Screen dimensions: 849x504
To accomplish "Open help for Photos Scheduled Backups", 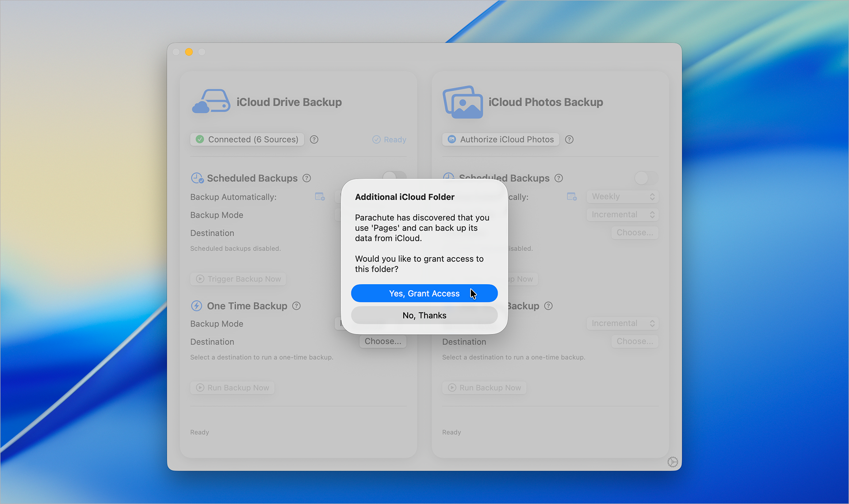I will point(558,178).
